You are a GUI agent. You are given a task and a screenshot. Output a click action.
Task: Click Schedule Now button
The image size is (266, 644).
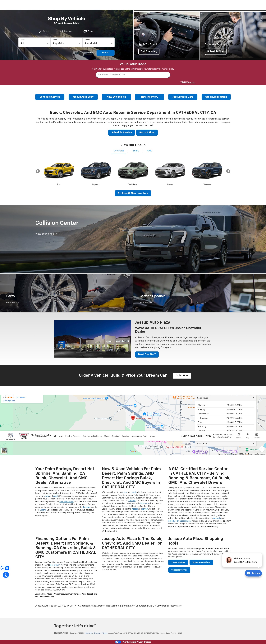click(216, 51)
